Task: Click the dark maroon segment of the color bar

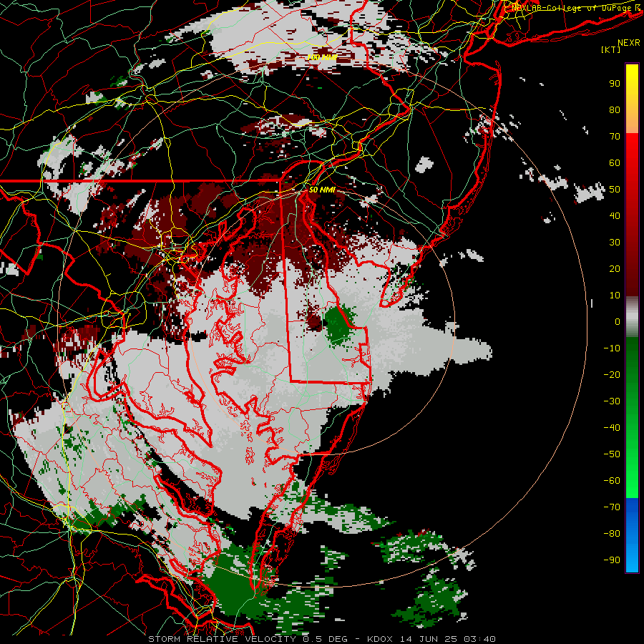Action: (x=632, y=275)
